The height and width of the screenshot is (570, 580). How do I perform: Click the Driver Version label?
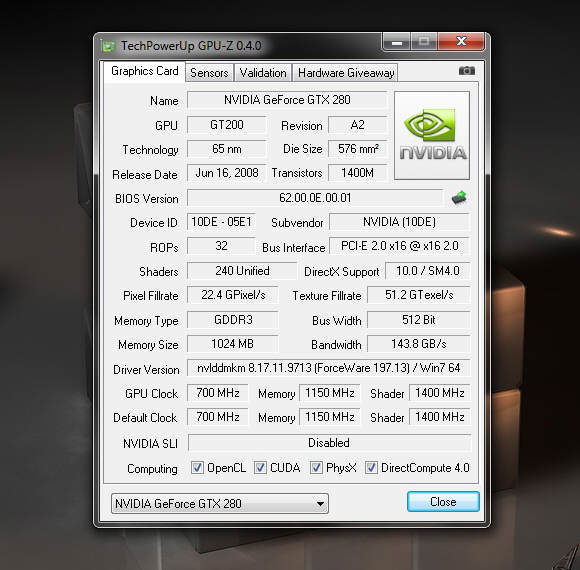[x=146, y=370]
